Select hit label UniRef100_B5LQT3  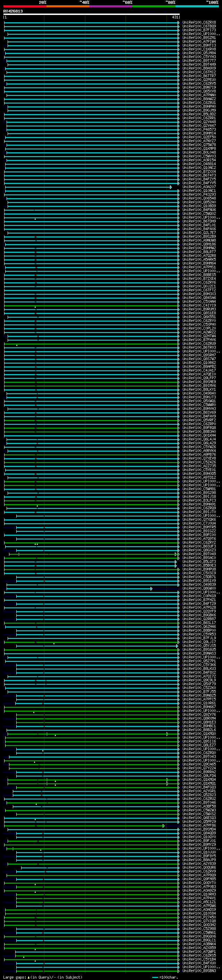pyautogui.click(x=199, y=561)
